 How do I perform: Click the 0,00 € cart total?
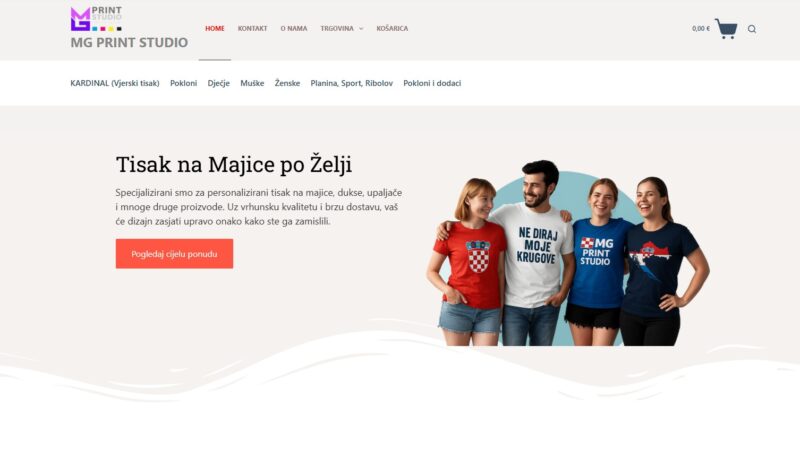point(701,29)
